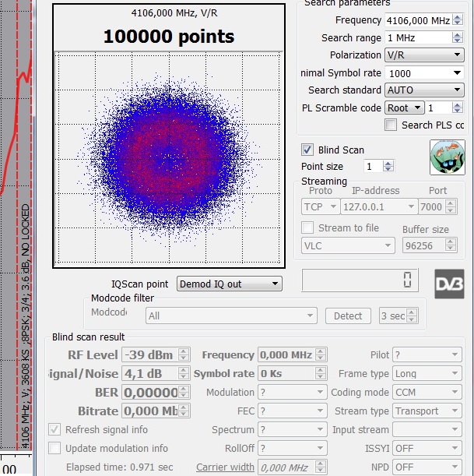Open the Stream type Transport dropdown

427,411
